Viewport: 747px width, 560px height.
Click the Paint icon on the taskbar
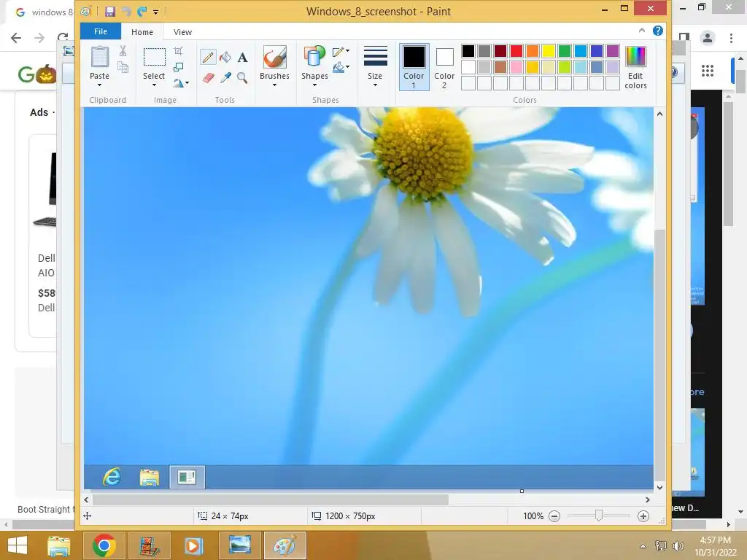point(285,545)
